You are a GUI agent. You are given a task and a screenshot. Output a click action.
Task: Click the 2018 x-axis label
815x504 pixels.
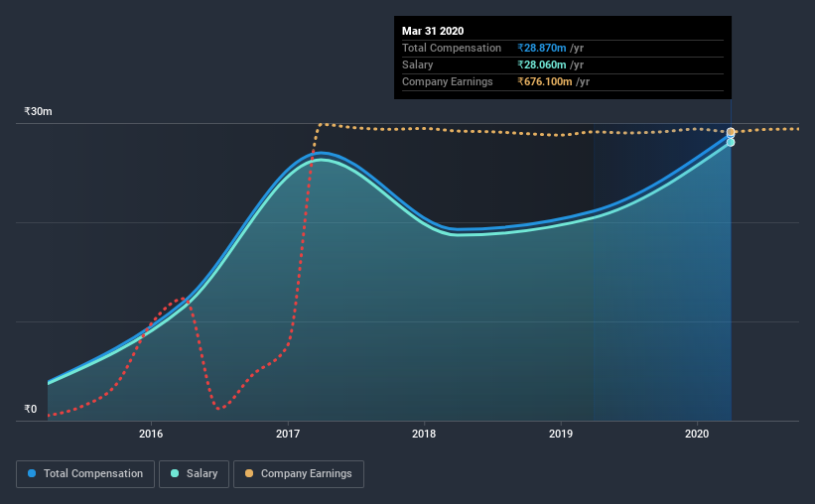(x=424, y=434)
